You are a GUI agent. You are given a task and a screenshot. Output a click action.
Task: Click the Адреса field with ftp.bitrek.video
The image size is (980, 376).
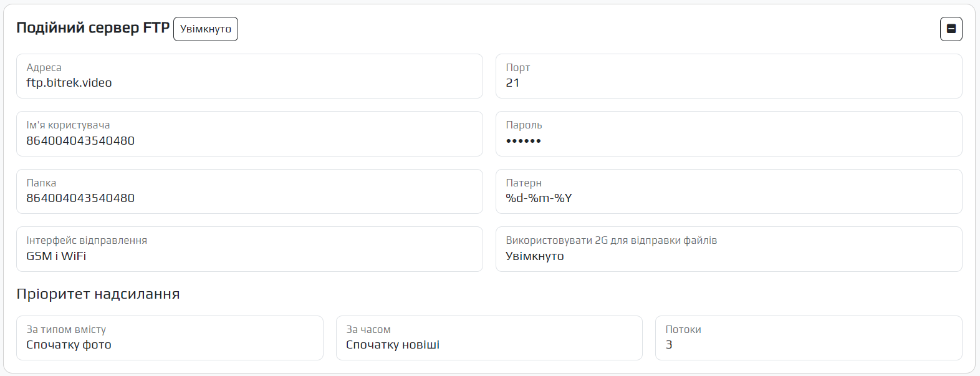pos(249,76)
